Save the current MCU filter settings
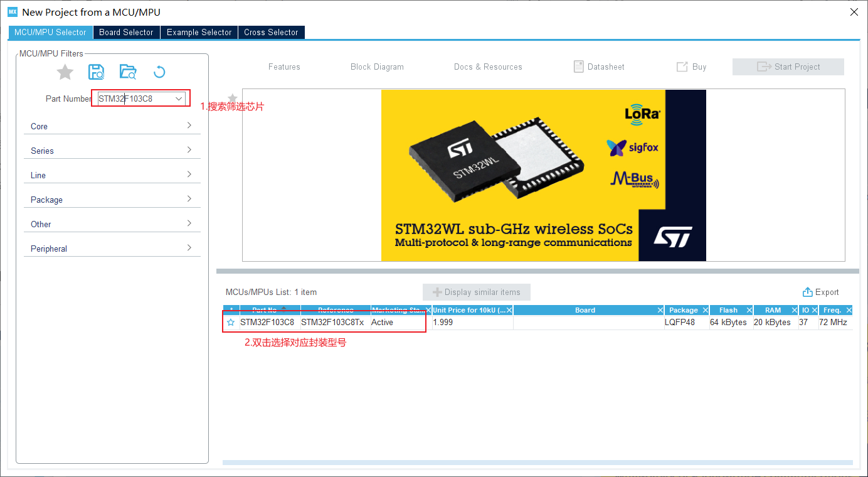Screen dimensions: 868x477 tap(97, 72)
